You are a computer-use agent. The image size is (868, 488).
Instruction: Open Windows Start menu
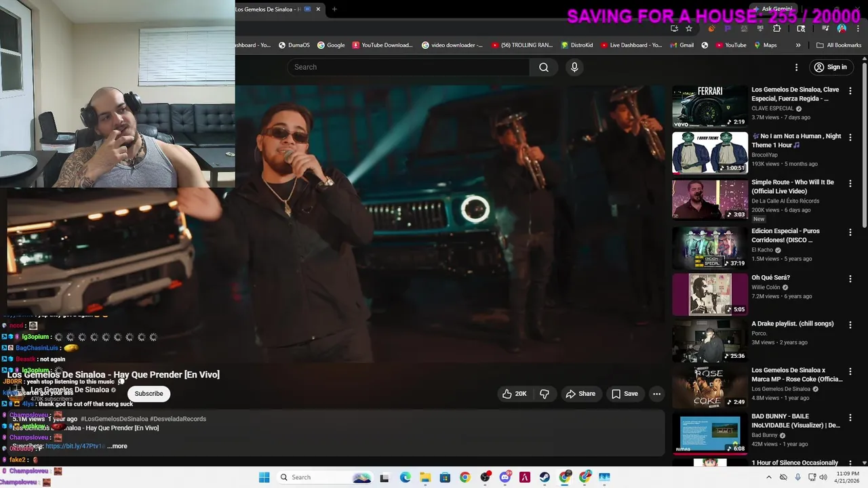point(264,477)
